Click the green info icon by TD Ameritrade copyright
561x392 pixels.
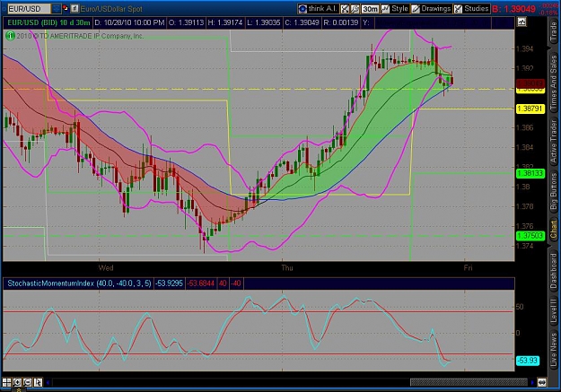click(10, 36)
